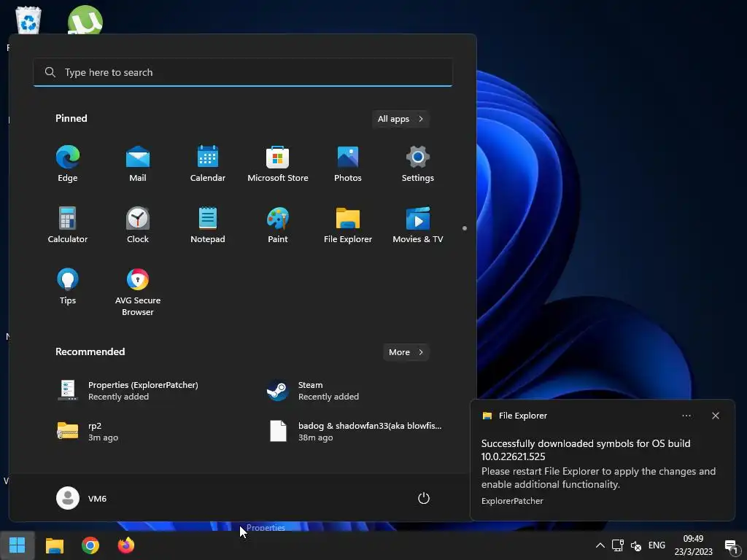
Task: Open the VM6 user account menu
Action: coord(82,498)
